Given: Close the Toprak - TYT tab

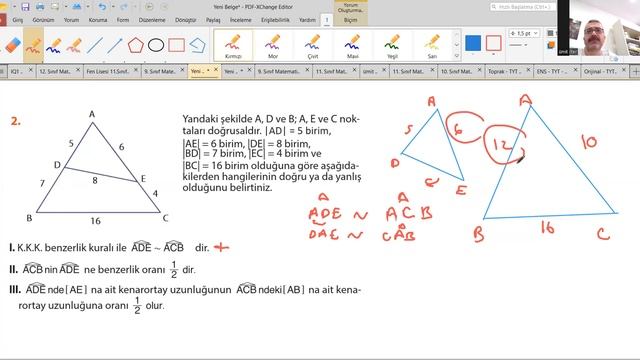Looking at the screenshot, I should point(528,71).
